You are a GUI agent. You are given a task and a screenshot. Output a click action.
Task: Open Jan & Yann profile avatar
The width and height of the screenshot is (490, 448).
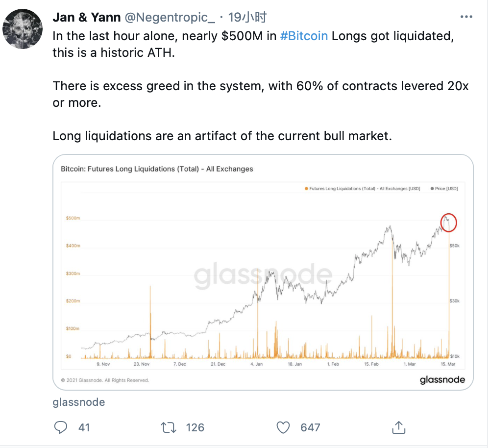coord(22,29)
